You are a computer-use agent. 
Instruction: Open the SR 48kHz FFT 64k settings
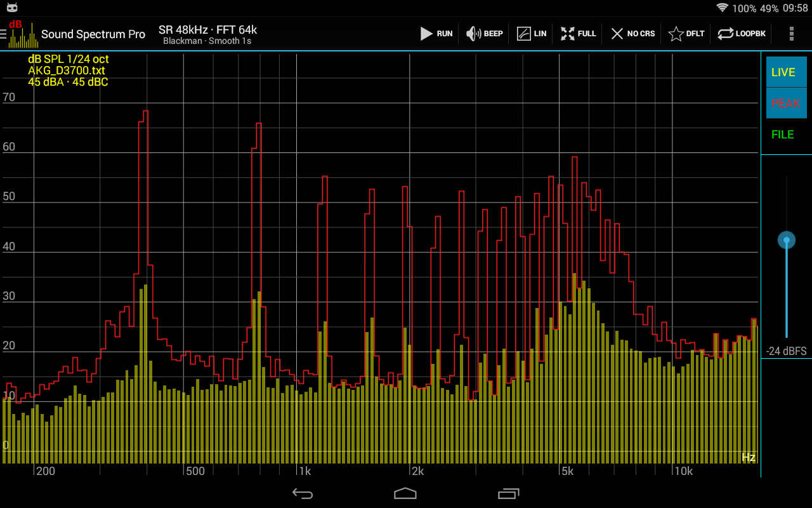click(x=207, y=30)
